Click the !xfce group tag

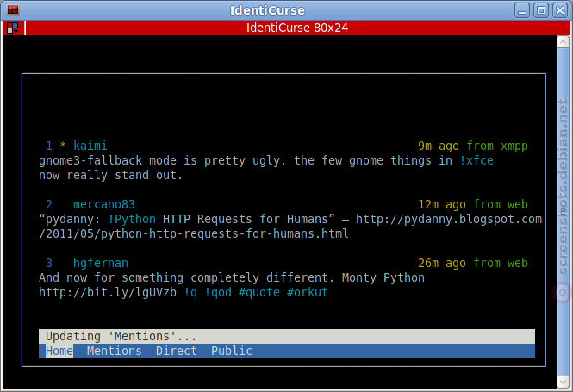[476, 161]
